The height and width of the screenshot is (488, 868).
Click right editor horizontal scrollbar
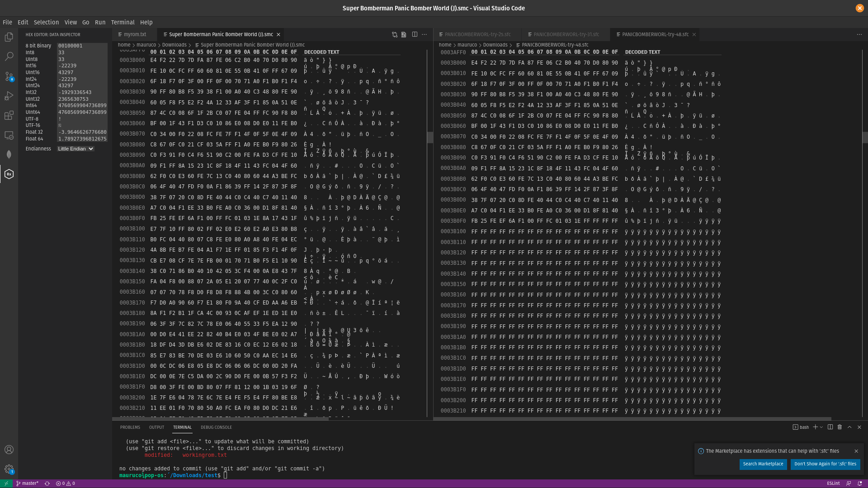pos(632,419)
